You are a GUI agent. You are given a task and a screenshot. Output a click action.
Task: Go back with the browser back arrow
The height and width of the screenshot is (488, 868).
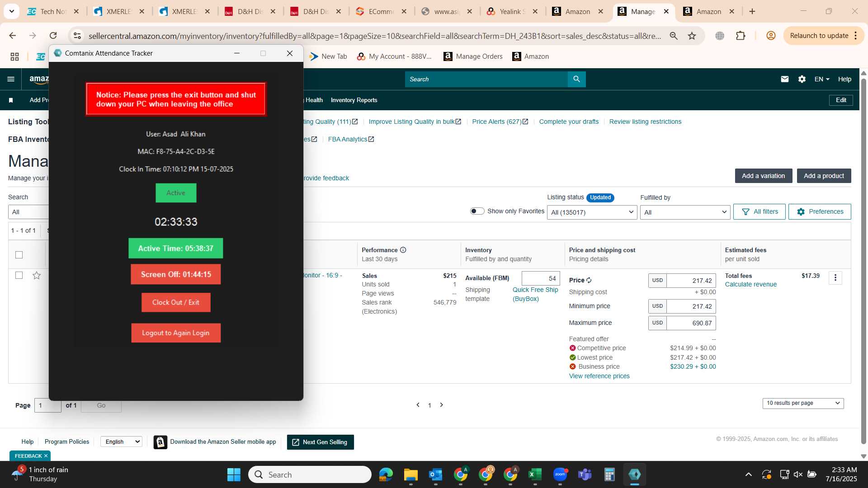pos(13,36)
